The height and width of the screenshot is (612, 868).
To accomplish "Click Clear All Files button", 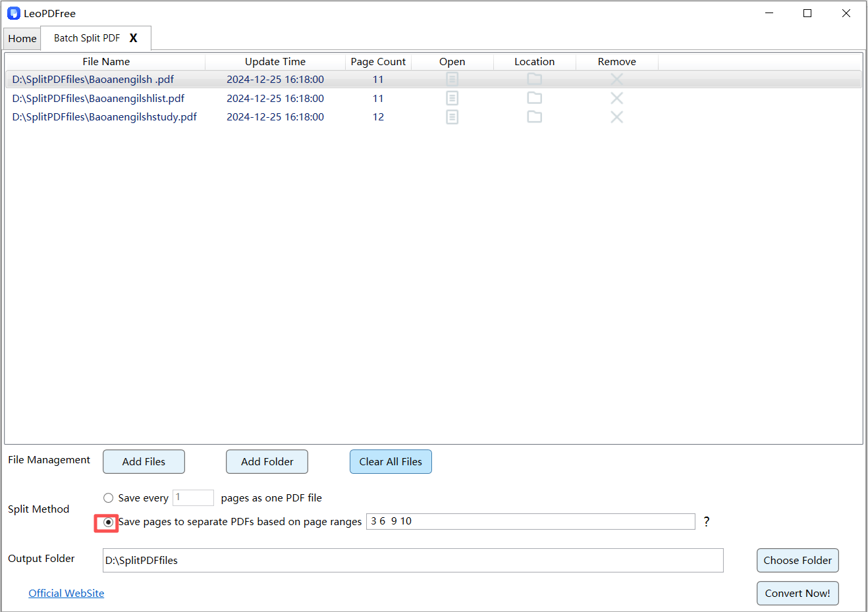I will click(391, 462).
